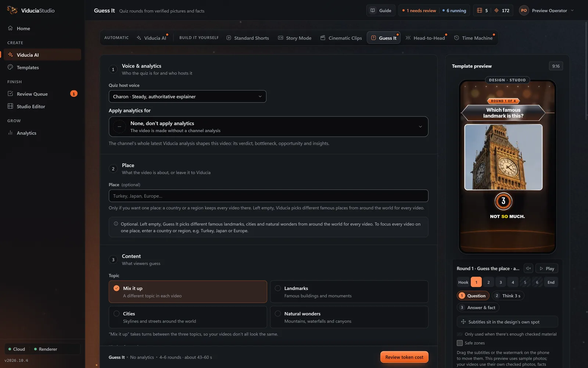Image resolution: width=588 pixels, height=368 pixels.
Task: Switch to the Head-to-Head tab
Action: [x=425, y=38]
